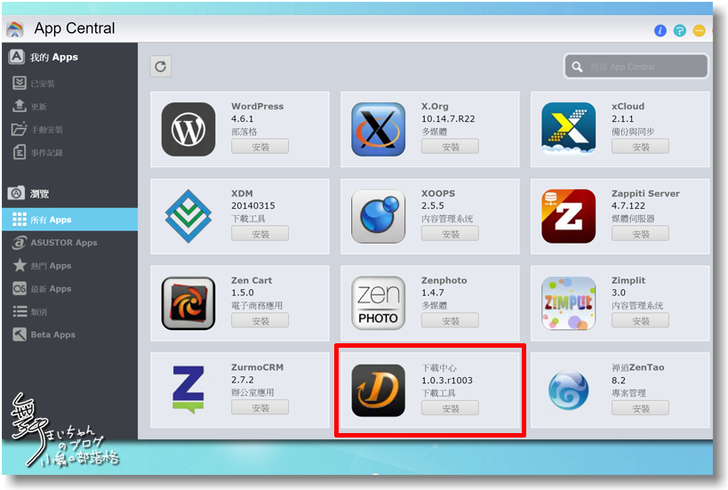Install X.Org with its 安裝 button
The width and height of the screenshot is (728, 490).
[x=450, y=147]
